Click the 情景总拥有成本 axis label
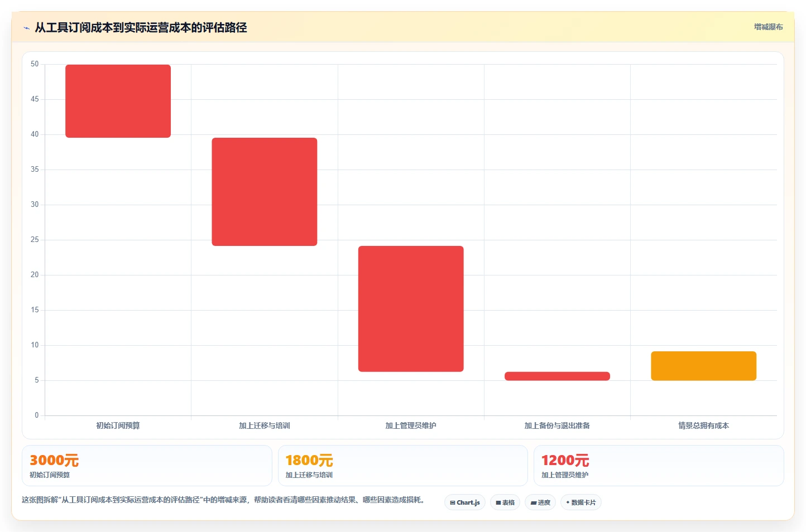806x532 pixels. (703, 425)
